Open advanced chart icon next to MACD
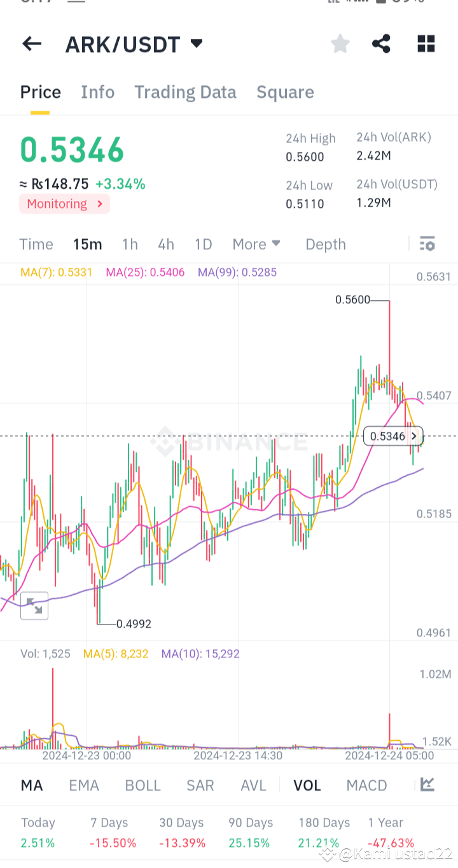The width and height of the screenshot is (458, 868). pyautogui.click(x=427, y=785)
